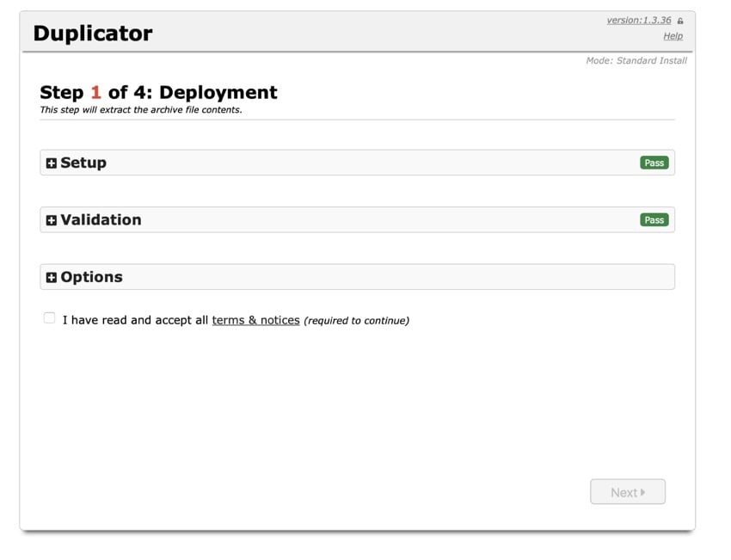The width and height of the screenshot is (731, 560).
Task: Tick the accept terms checkbox
Action: tap(50, 318)
